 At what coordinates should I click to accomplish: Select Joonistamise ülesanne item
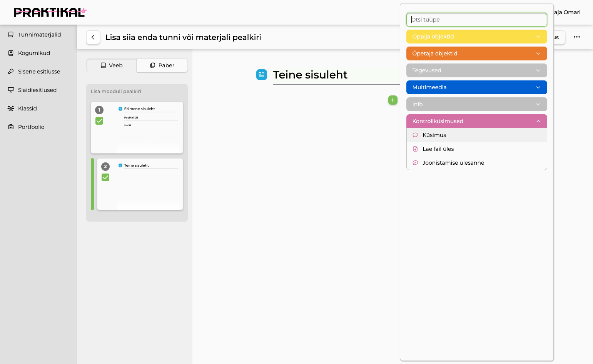point(477,163)
